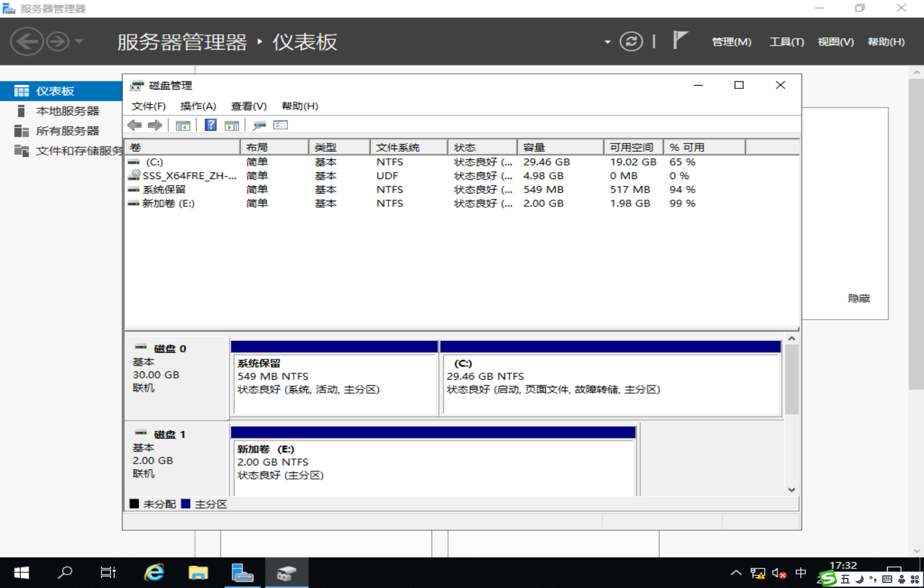
Task: Toggle the 中 input language indicator in tray
Action: 800,573
